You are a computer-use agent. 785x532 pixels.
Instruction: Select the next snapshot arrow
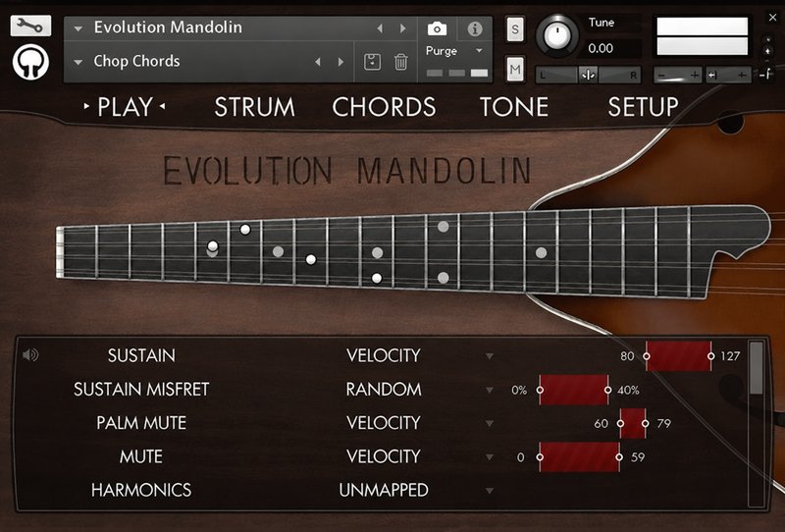340,62
